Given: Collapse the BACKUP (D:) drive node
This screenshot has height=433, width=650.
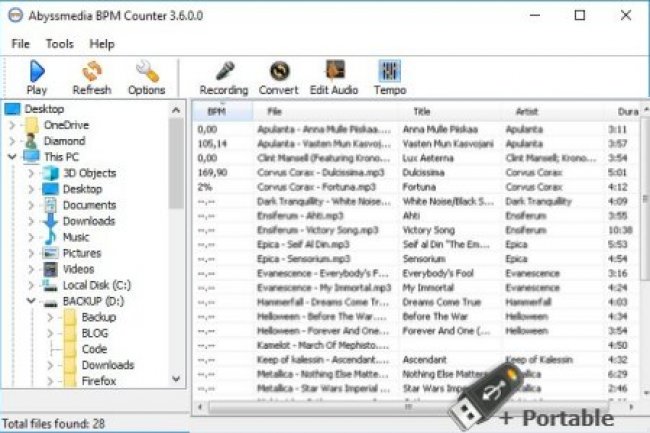Looking at the screenshot, I should pyautogui.click(x=31, y=301).
